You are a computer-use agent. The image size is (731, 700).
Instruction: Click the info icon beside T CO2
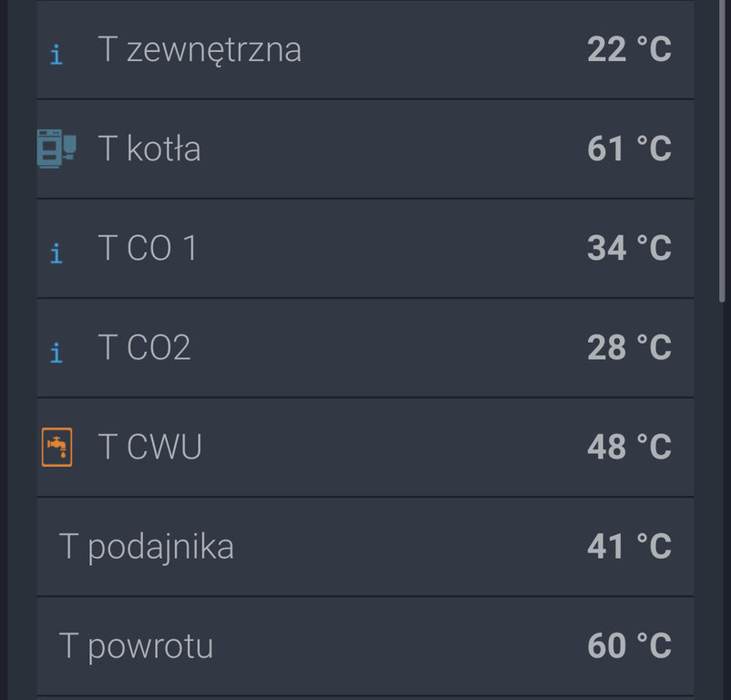(x=57, y=352)
